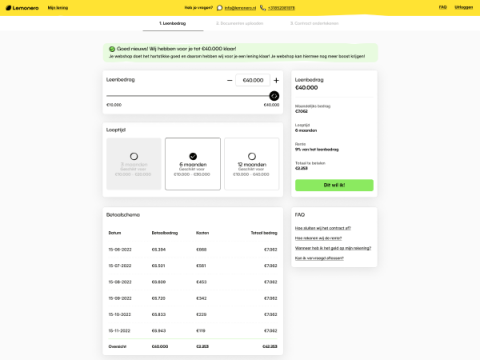This screenshot has height=360, width=480.
Task: Click the Lemonero logo
Action: [22, 8]
